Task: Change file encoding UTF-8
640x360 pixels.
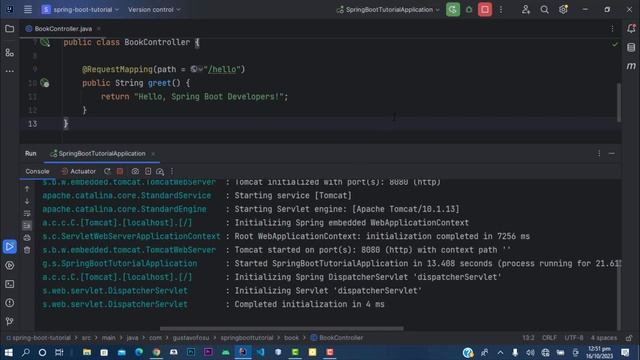Action: (573, 338)
